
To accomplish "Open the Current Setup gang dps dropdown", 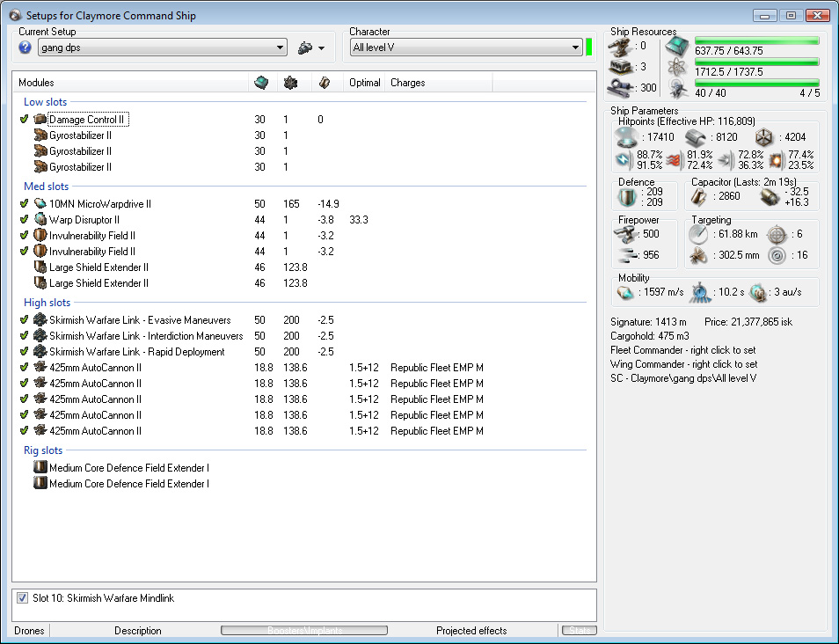I will pos(163,48).
